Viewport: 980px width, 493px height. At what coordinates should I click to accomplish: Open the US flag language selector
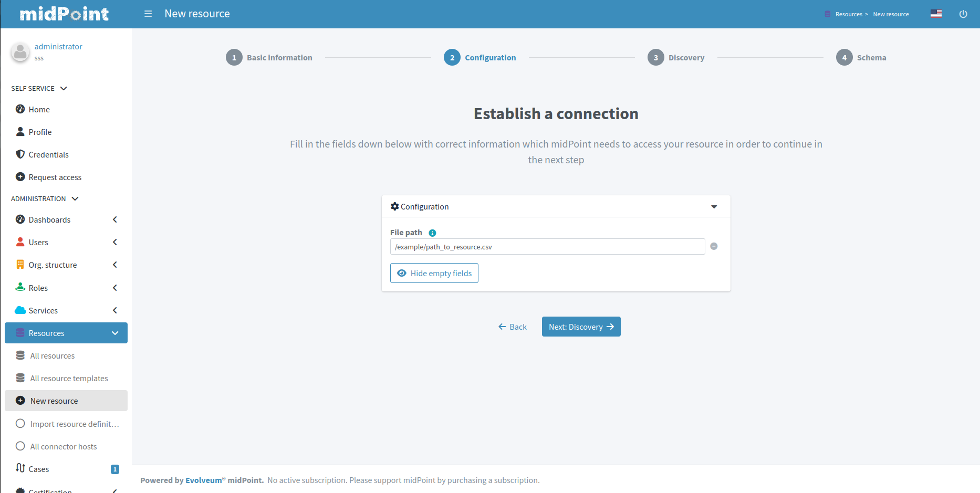pos(936,14)
